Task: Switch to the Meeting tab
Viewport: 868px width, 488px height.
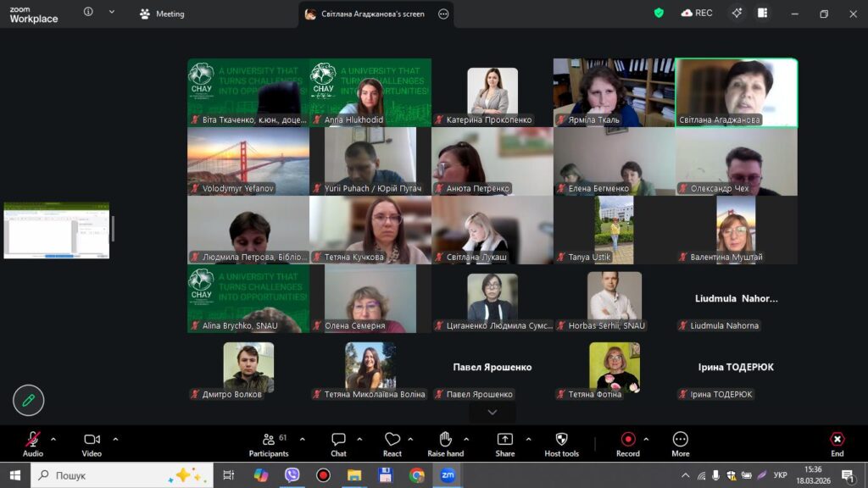Action: tap(162, 14)
